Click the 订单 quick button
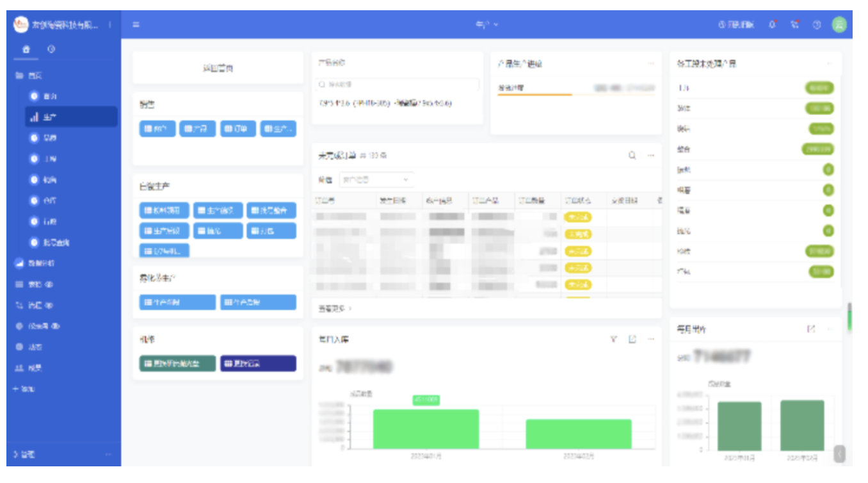This screenshot has width=868, height=483. pyautogui.click(x=238, y=129)
